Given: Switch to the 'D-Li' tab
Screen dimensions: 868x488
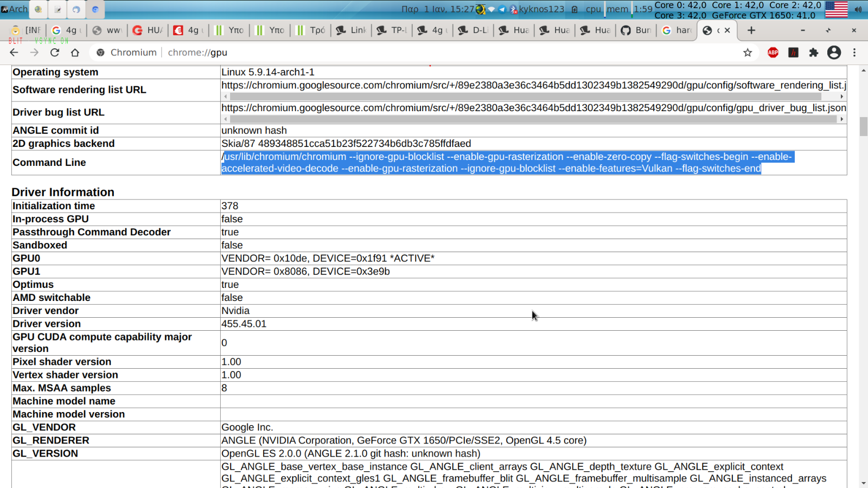Looking at the screenshot, I should tap(473, 30).
